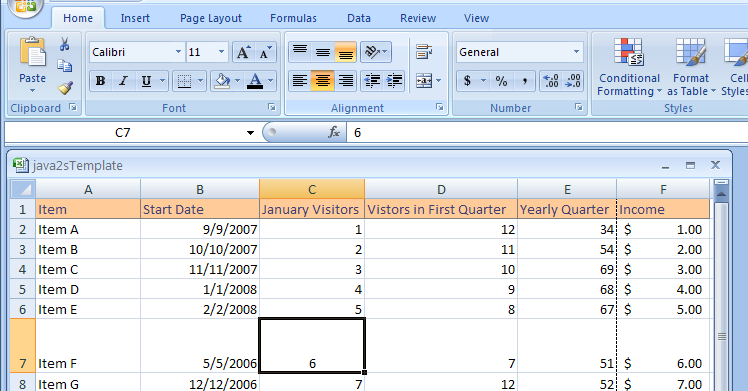Select column D header

(441, 189)
